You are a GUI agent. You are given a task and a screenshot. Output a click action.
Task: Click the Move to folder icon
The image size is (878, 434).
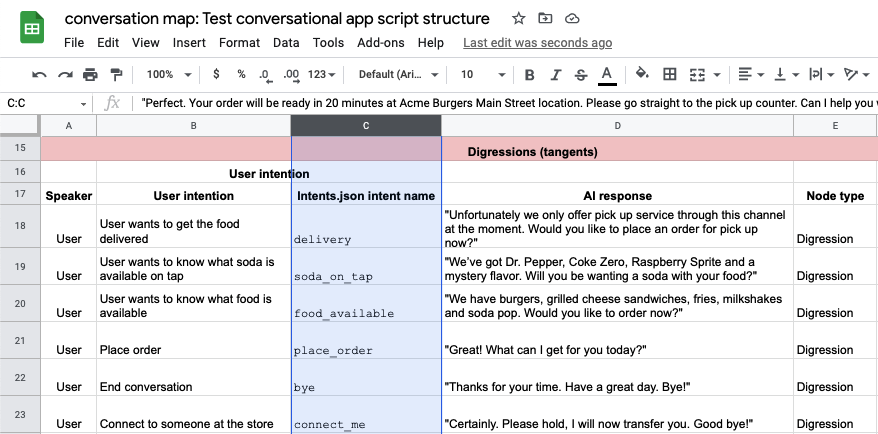point(545,19)
